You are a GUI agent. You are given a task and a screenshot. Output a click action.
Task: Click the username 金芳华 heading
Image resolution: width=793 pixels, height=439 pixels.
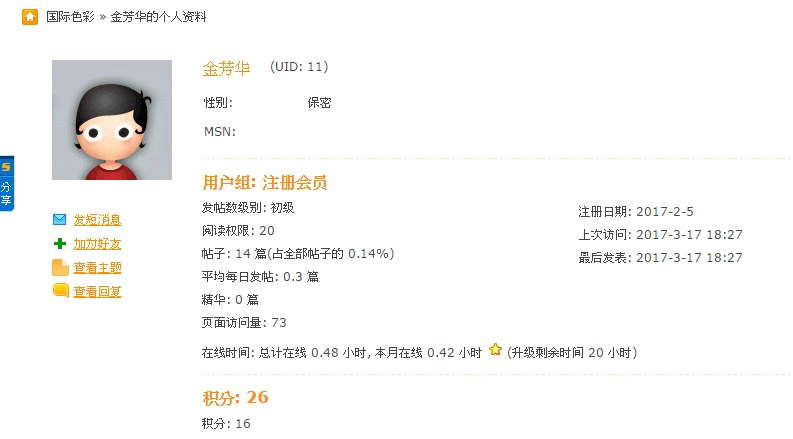pyautogui.click(x=226, y=68)
